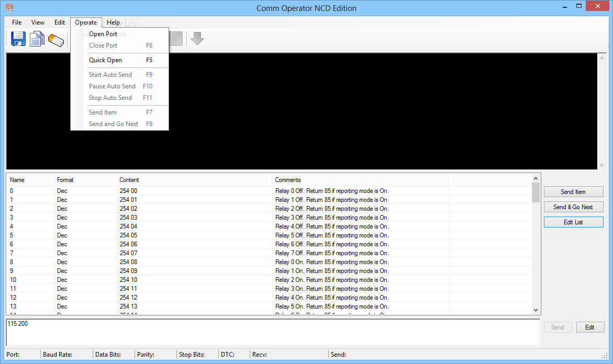613x364 pixels.
Task: Click the Comments column header
Action: point(360,180)
